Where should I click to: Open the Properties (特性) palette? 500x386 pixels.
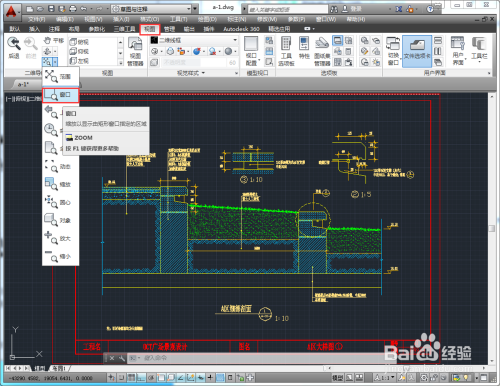click(x=304, y=48)
